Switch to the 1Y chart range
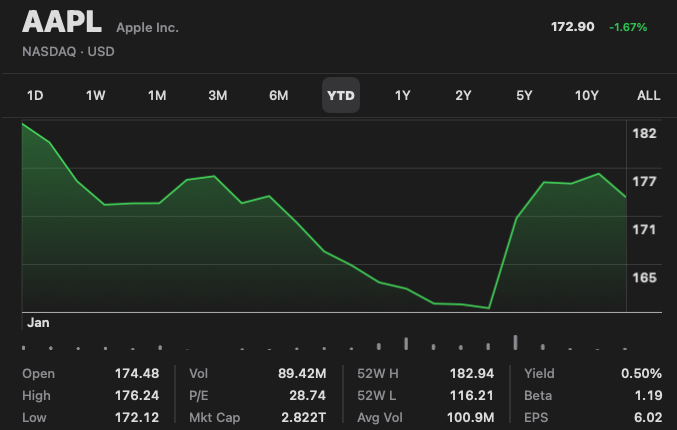This screenshot has height=430, width=677. click(402, 95)
